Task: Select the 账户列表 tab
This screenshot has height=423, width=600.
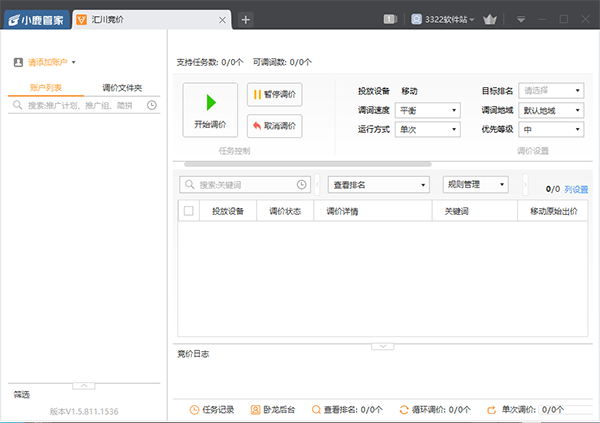Action: tap(46, 87)
